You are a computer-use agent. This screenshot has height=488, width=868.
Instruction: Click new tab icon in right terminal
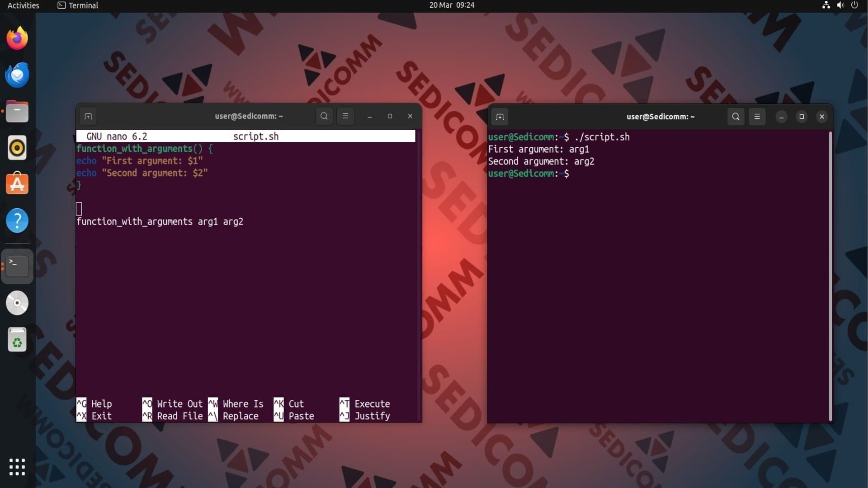pyautogui.click(x=500, y=117)
